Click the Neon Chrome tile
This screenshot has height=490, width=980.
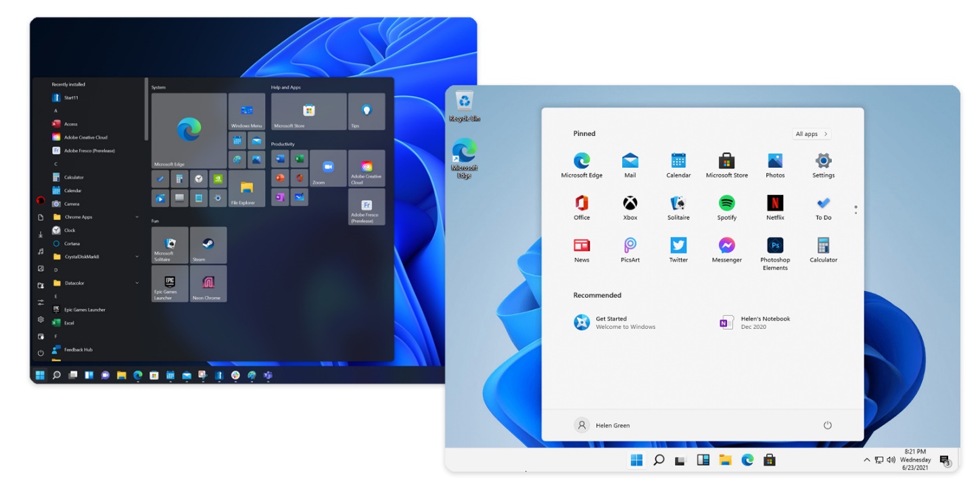[x=208, y=284]
